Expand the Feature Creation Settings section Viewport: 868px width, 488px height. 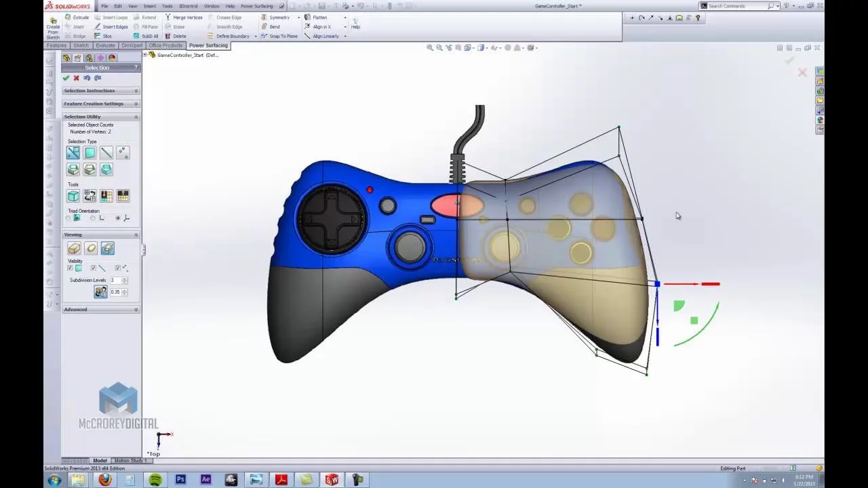pos(136,104)
